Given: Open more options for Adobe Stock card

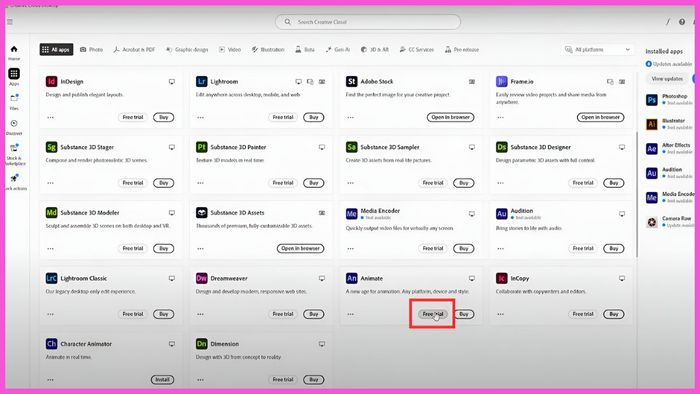Looking at the screenshot, I should [x=350, y=117].
